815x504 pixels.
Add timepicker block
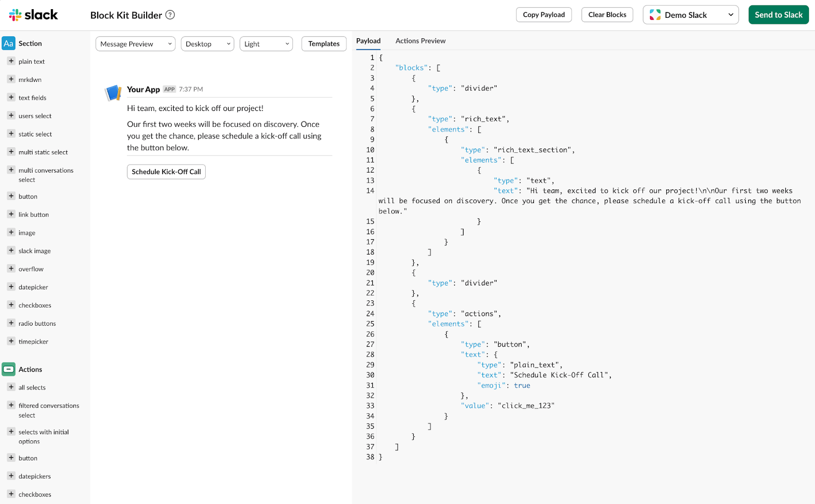pyautogui.click(x=11, y=341)
